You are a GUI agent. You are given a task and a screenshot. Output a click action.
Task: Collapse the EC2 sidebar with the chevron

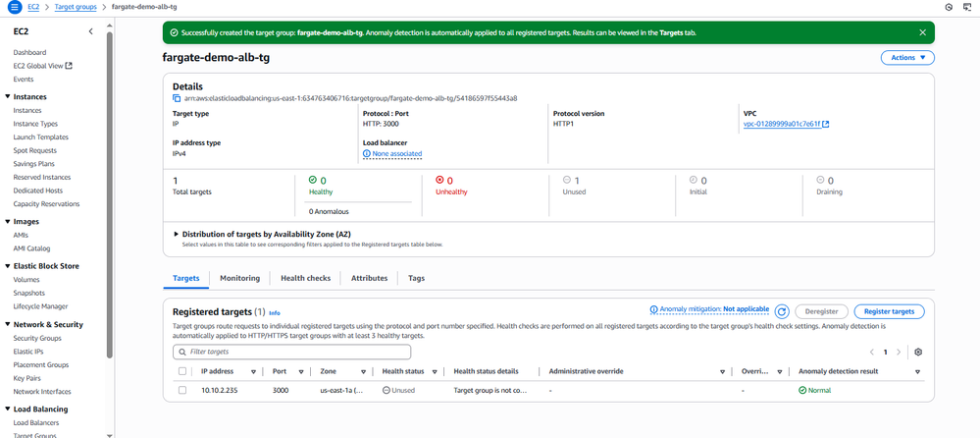point(91,31)
